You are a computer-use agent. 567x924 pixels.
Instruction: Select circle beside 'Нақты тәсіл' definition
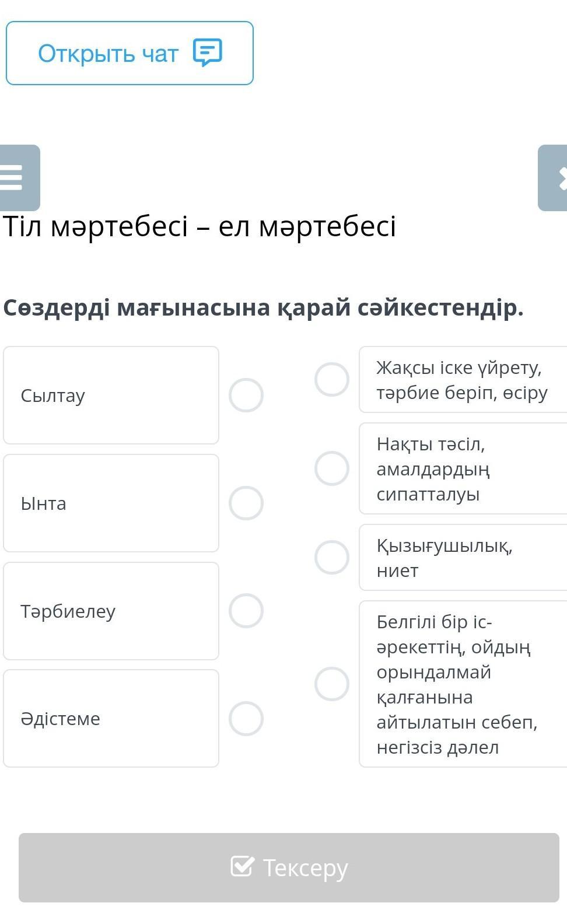point(332,468)
